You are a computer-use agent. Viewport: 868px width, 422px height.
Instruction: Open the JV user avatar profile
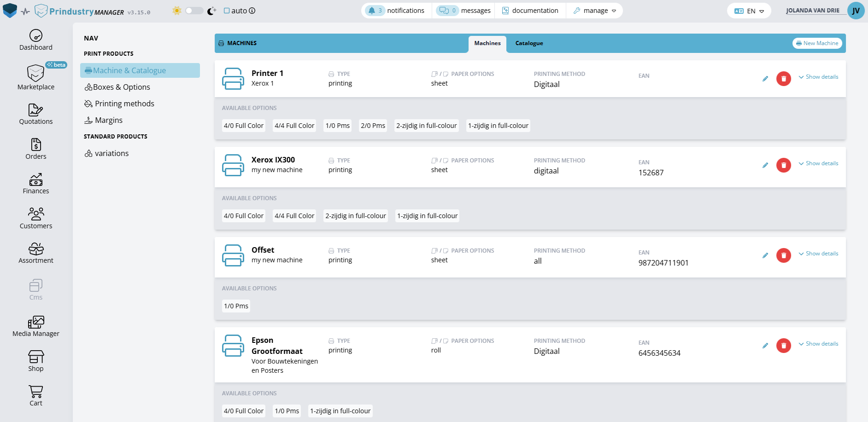tap(856, 11)
